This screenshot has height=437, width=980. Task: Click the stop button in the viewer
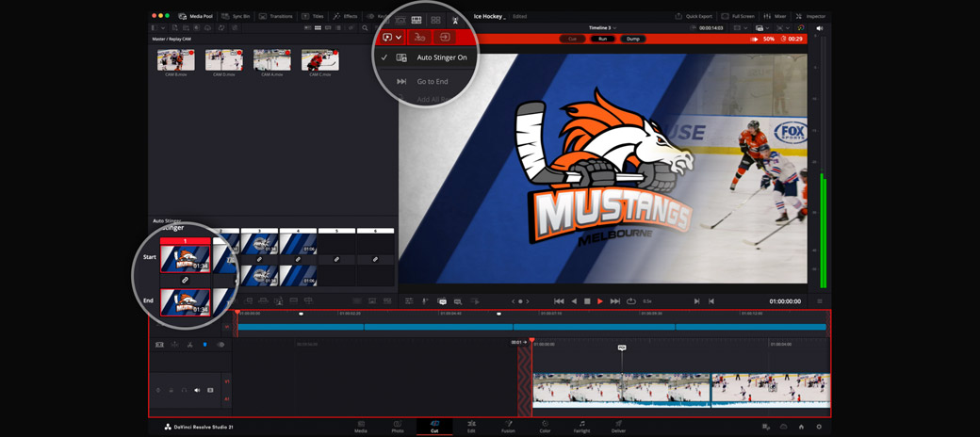click(x=587, y=301)
